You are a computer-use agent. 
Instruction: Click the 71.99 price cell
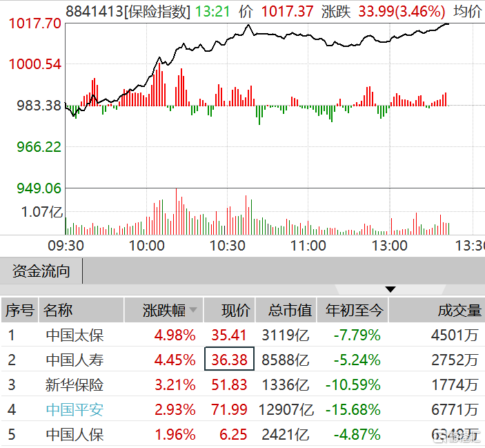pyautogui.click(x=229, y=409)
